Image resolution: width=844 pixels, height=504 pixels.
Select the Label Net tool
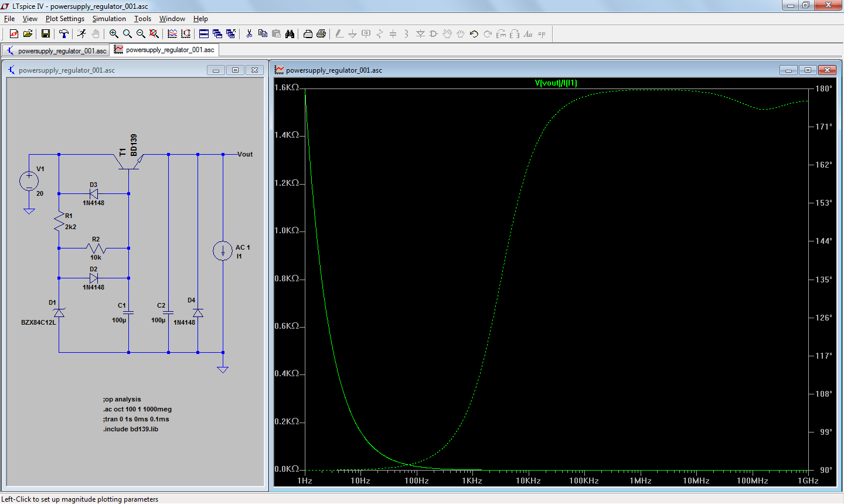point(365,33)
